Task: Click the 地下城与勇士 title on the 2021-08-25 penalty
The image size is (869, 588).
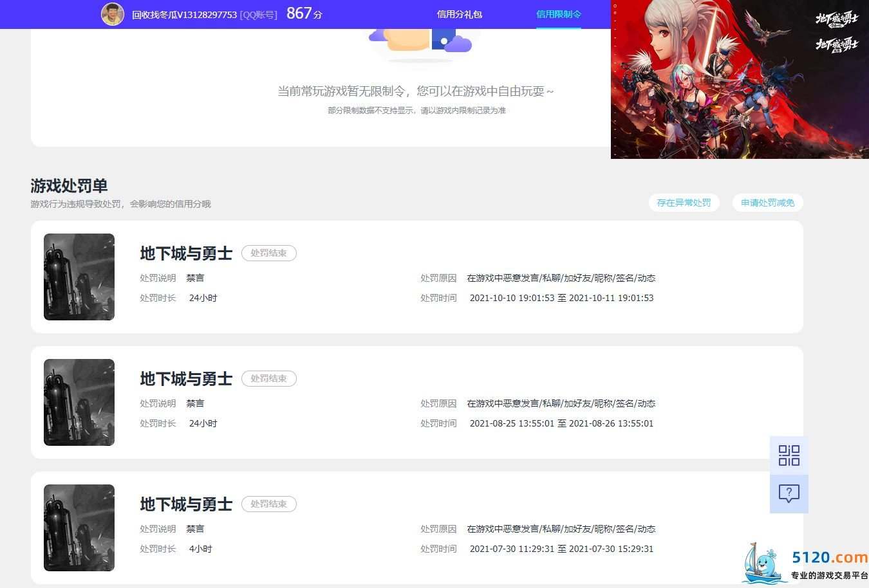Action: [186, 379]
